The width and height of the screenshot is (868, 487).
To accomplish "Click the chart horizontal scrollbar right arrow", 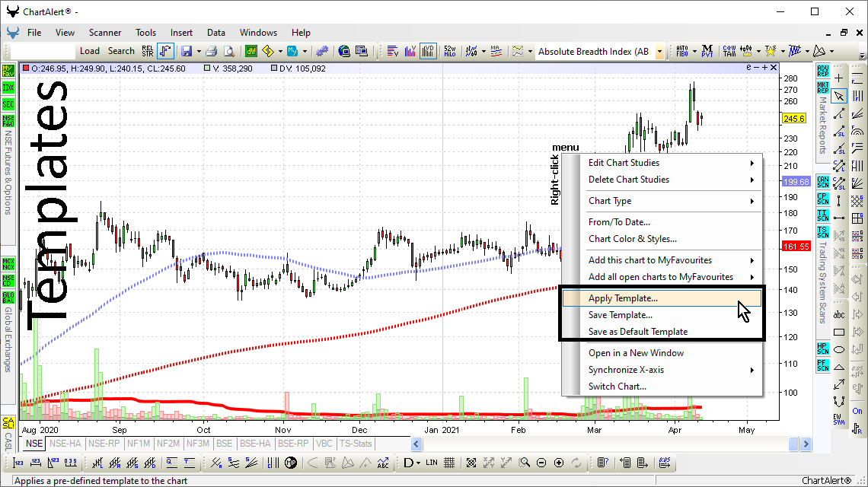I will (x=806, y=444).
